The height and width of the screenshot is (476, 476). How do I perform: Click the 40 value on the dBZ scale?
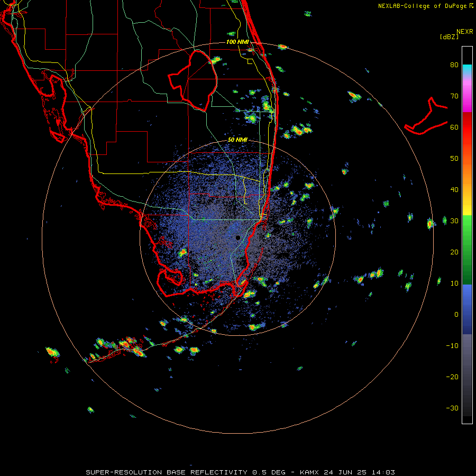point(454,190)
